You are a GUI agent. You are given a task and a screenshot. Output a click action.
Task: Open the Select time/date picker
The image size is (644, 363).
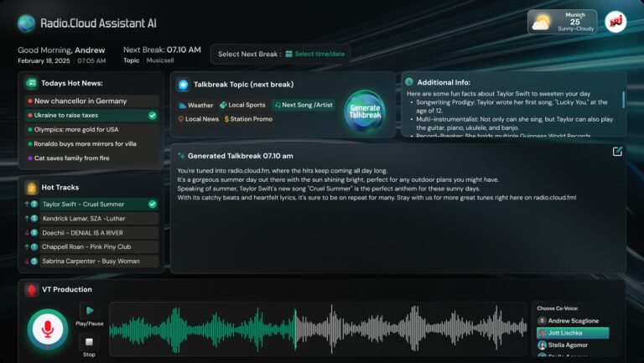[316, 54]
